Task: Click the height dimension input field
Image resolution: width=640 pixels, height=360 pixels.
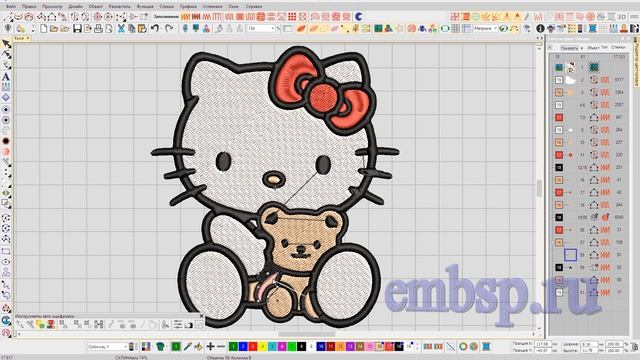Action: pos(589,351)
